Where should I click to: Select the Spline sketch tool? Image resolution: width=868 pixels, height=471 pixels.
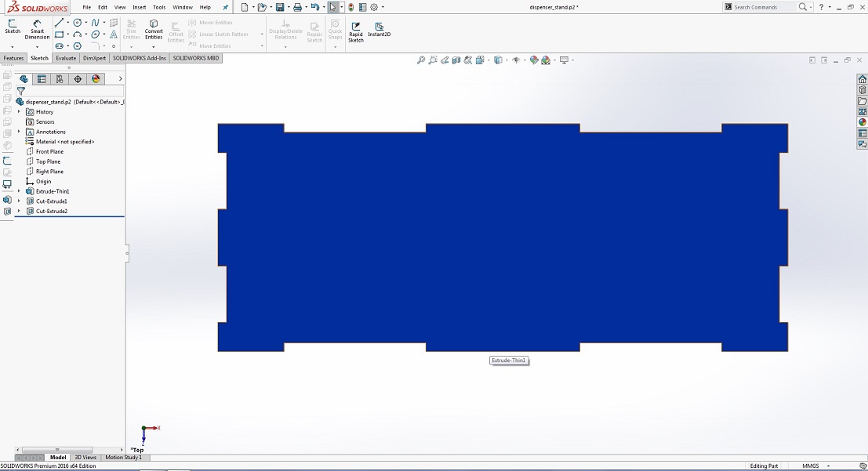[x=95, y=23]
